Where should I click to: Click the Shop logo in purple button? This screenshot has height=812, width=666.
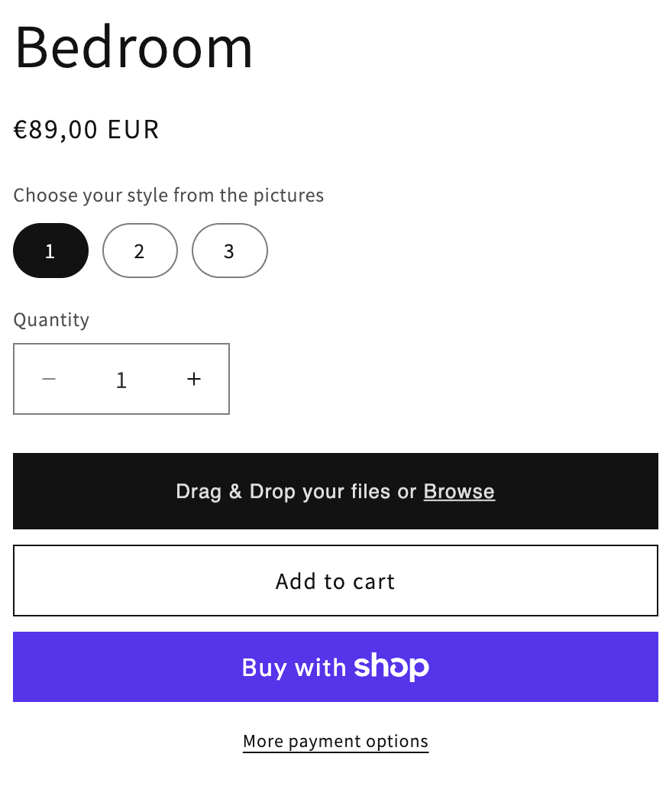(x=391, y=667)
